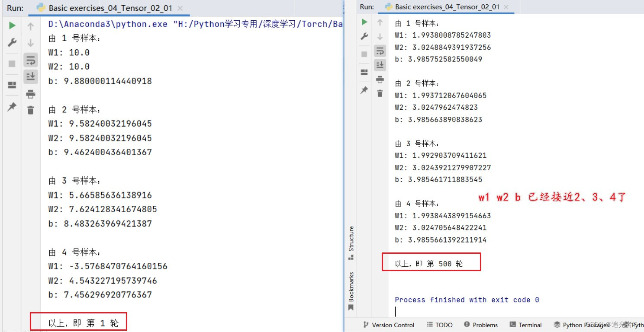Restore layout icon in left Run panel
This screenshot has height=332, width=644.
(12, 85)
